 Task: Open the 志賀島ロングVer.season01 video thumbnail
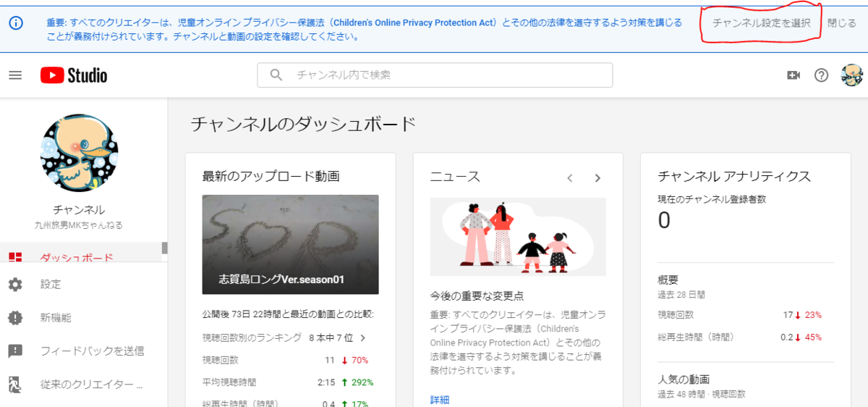pyautogui.click(x=290, y=245)
